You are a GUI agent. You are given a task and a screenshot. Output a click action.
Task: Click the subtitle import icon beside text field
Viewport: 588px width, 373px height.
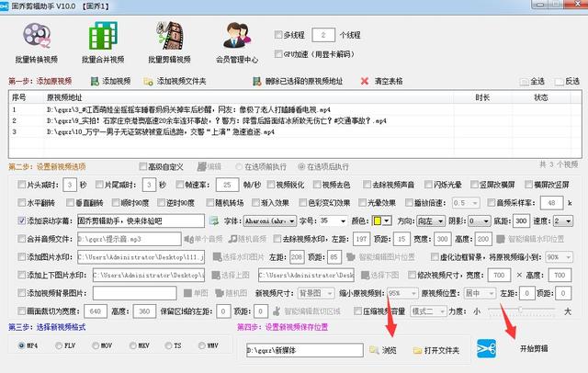click(214, 220)
